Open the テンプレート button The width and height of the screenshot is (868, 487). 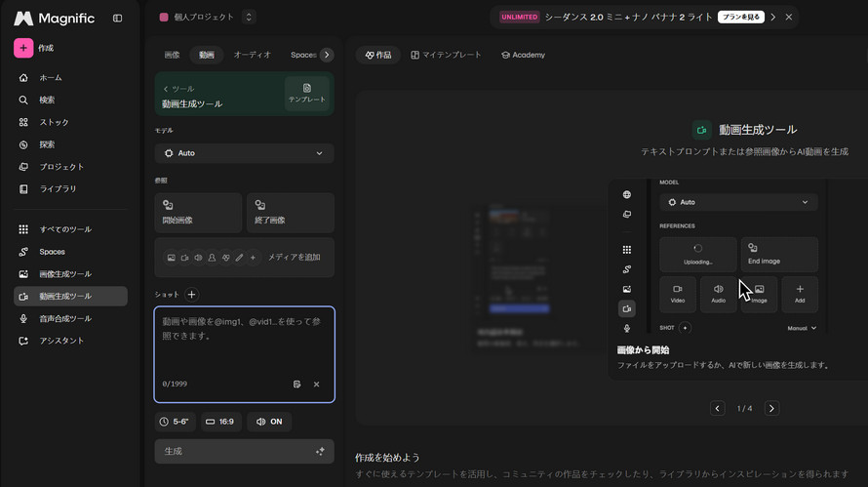(x=306, y=94)
